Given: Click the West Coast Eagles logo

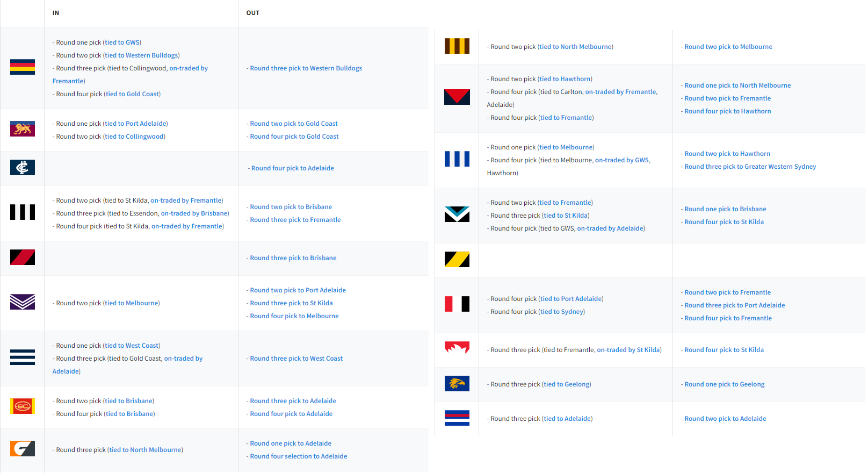Looking at the screenshot, I should pos(457,384).
